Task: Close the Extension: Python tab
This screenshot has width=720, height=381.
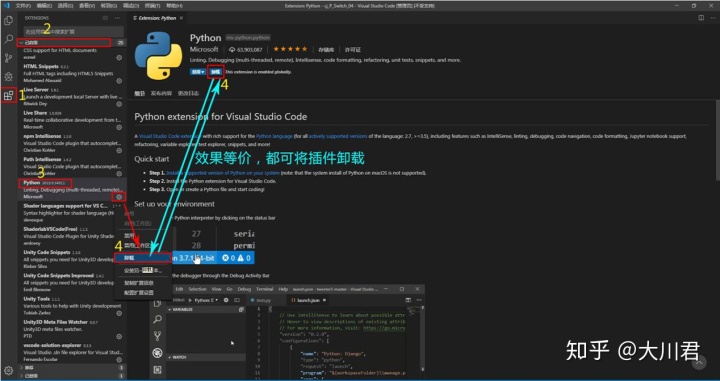Action: pos(181,18)
